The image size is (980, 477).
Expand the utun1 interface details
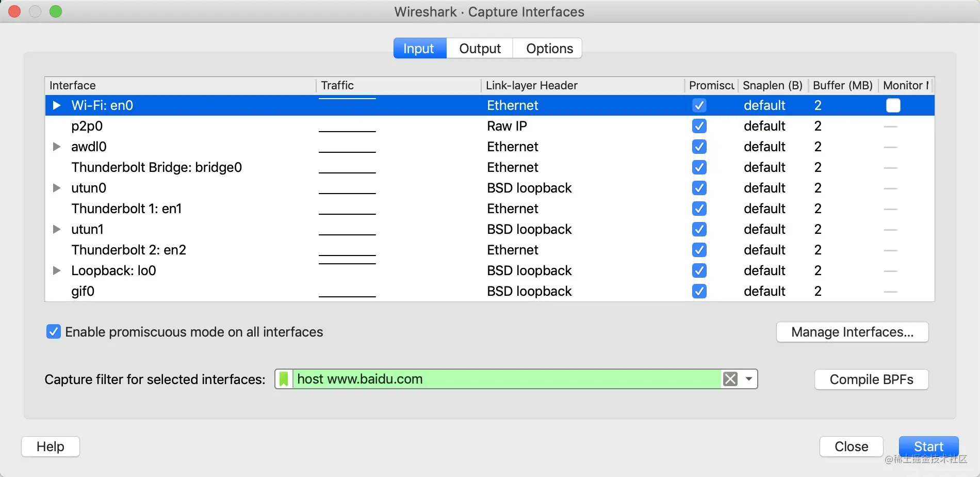pyautogui.click(x=57, y=229)
